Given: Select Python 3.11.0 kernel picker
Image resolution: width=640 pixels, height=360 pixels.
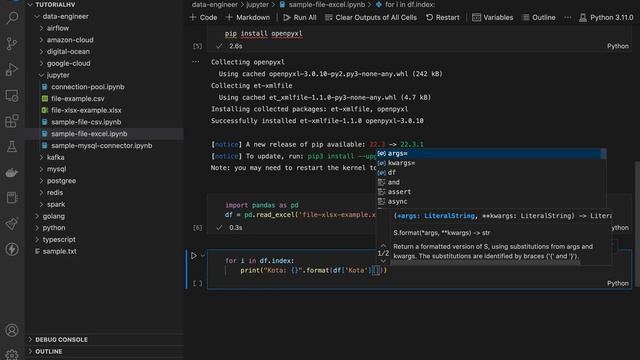Looking at the screenshot, I should tap(606, 18).
